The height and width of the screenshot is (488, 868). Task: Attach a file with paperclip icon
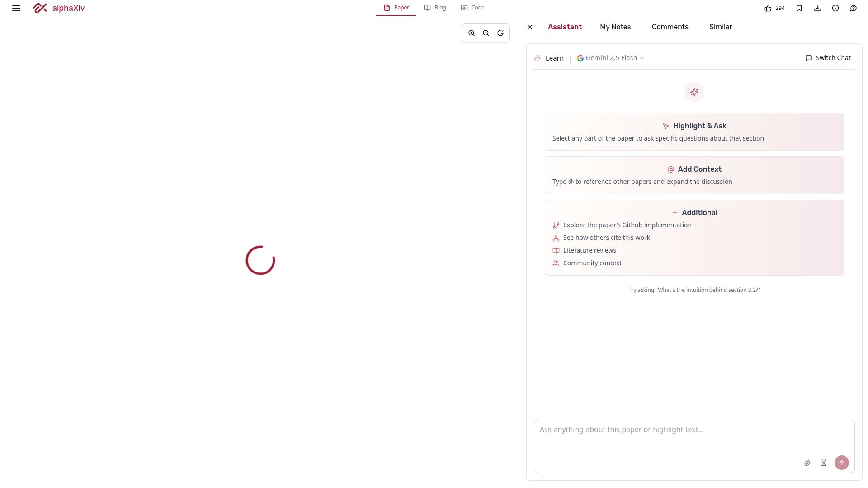pos(807,463)
